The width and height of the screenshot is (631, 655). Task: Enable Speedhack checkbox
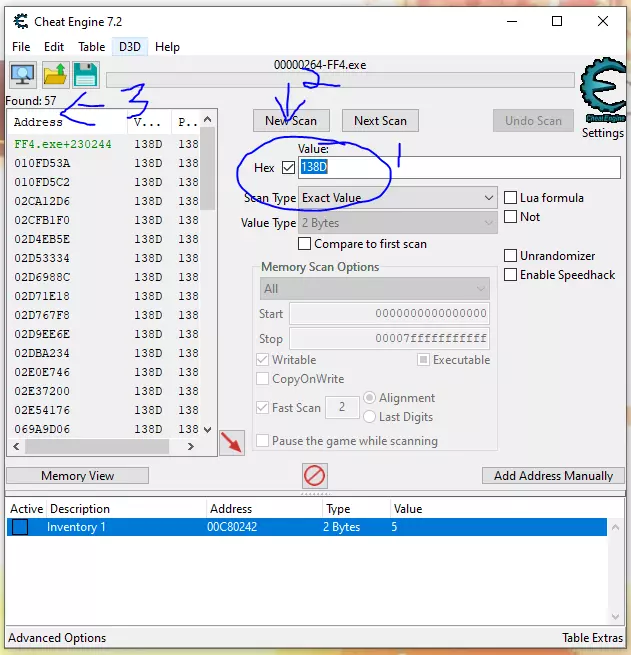pos(510,274)
